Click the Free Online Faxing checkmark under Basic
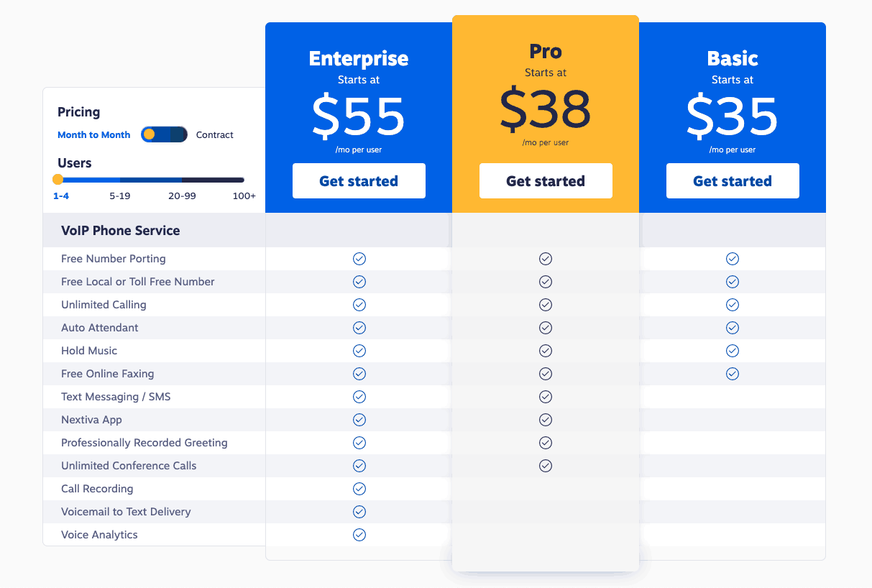The width and height of the screenshot is (872, 588). point(732,373)
